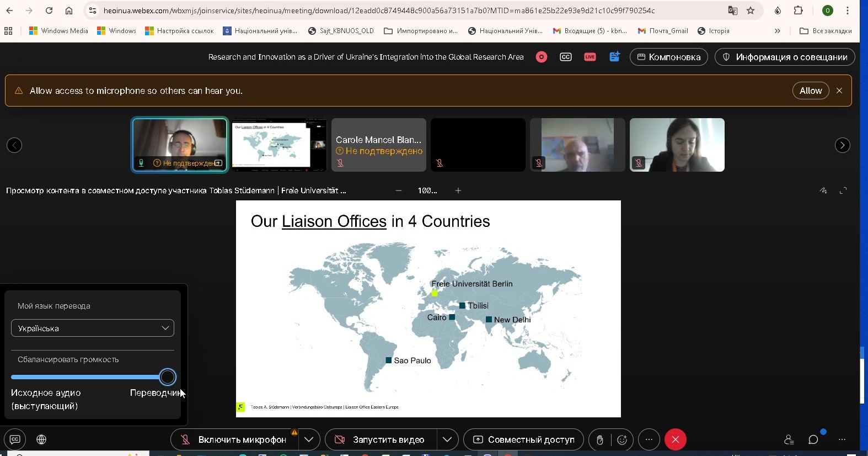Click Allow for microphone access
Screen dimensions: 868x456
[x=810, y=91]
